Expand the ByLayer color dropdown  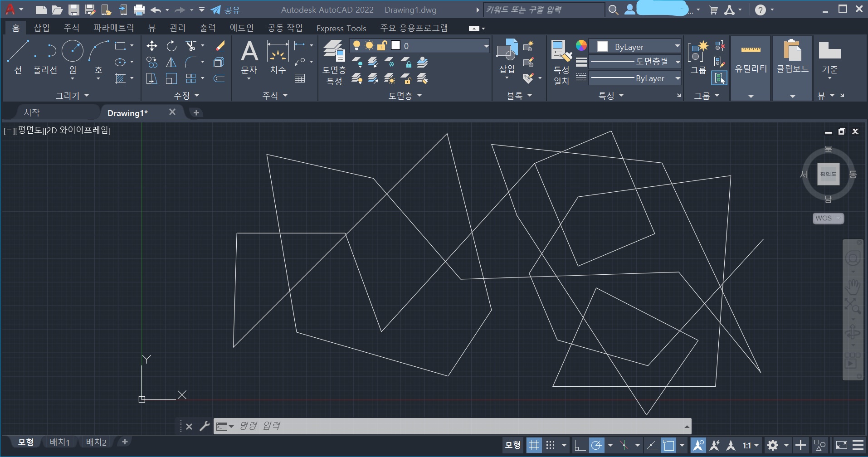pos(677,46)
